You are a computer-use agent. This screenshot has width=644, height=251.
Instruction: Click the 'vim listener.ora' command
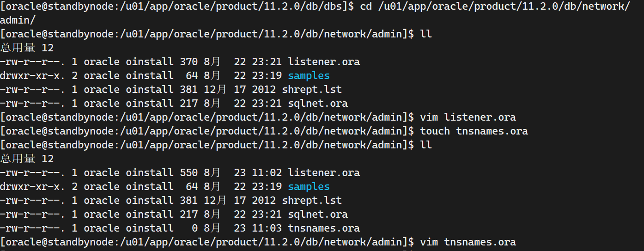468,117
